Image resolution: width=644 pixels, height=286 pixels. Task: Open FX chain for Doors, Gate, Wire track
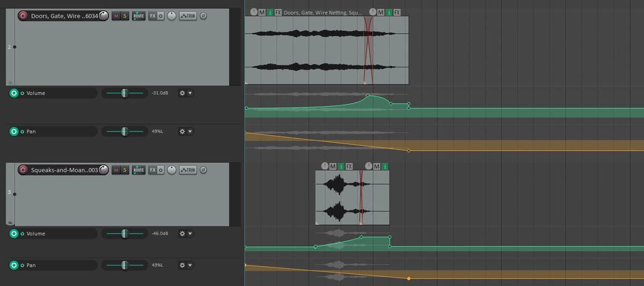(152, 16)
